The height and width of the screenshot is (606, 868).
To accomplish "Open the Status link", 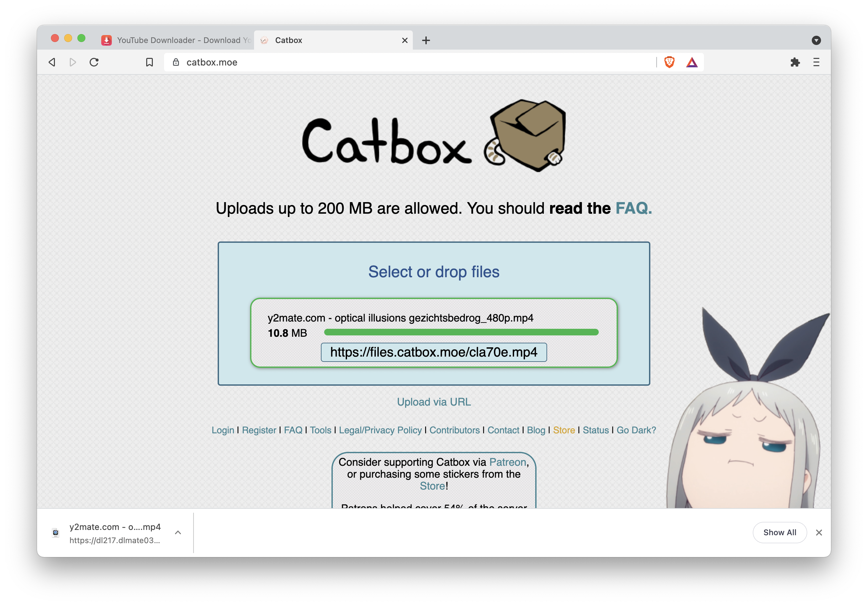I will point(595,430).
